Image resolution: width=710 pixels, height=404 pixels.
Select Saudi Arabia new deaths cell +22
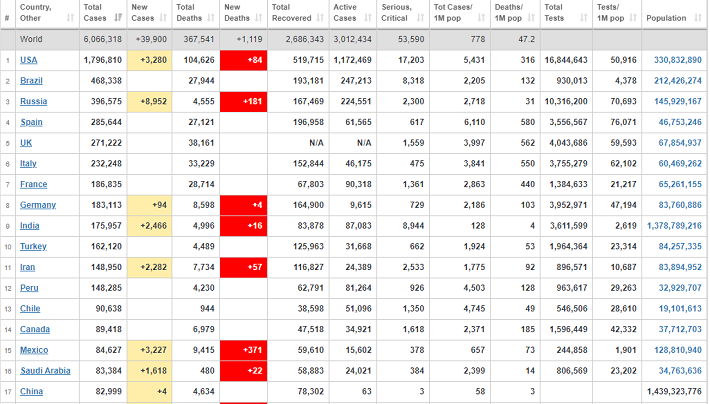[x=244, y=371]
